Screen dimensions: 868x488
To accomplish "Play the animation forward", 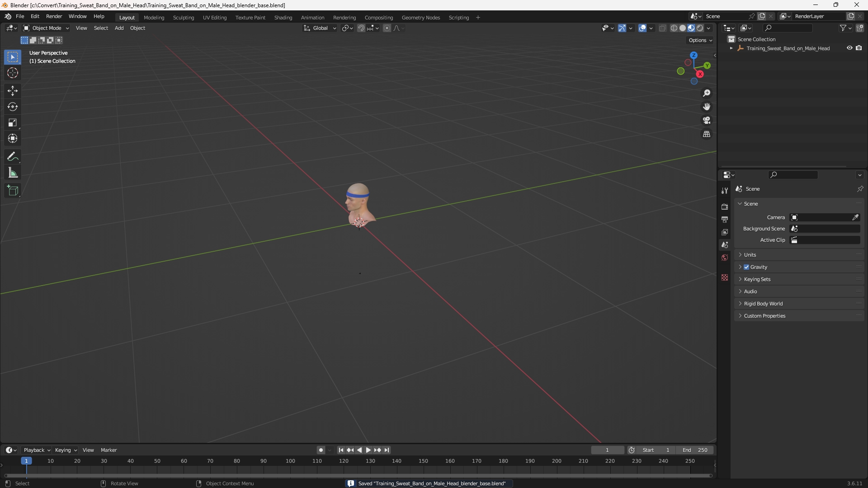I will point(368,450).
